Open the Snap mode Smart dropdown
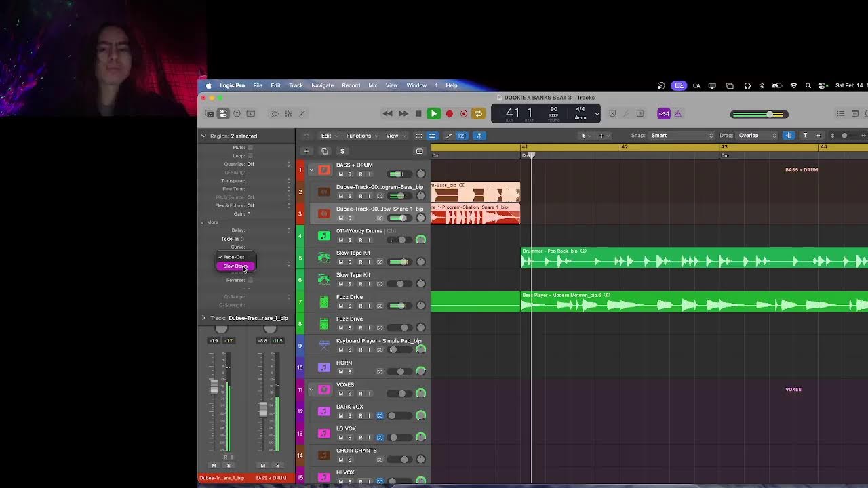868x488 pixels. coord(683,136)
